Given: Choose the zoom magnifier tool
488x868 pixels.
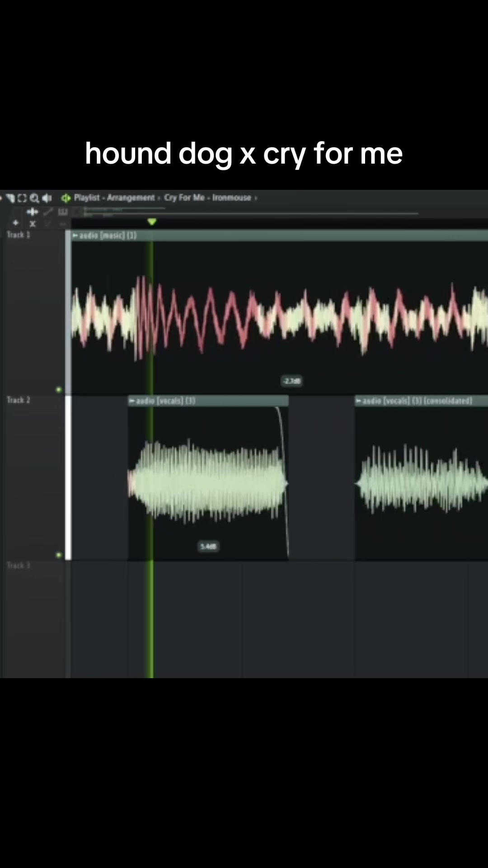Looking at the screenshot, I should (x=34, y=198).
